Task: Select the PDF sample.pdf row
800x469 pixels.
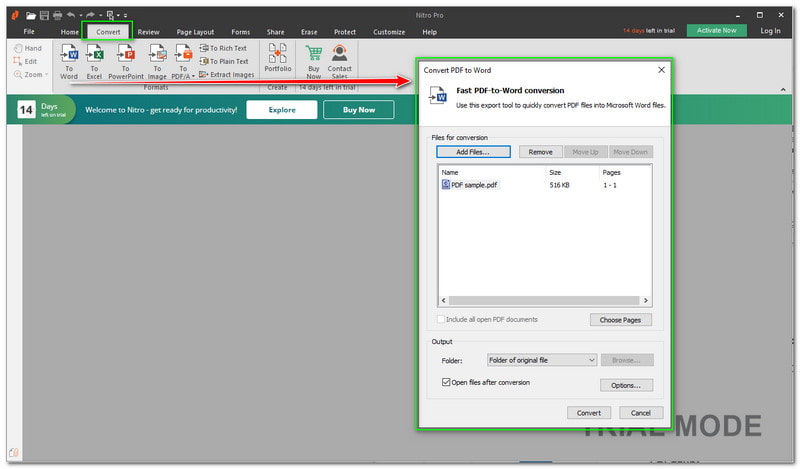Action: pyautogui.click(x=544, y=185)
